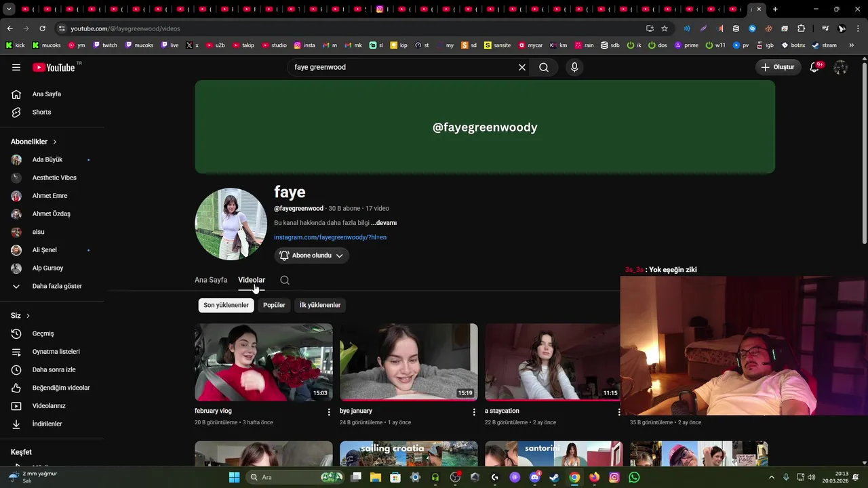Reload the page

(42, 28)
